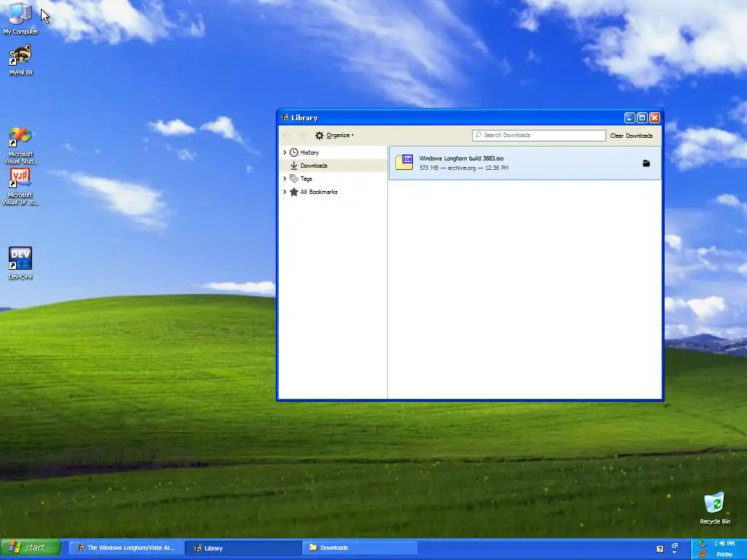Select History in the Library sidebar

click(309, 152)
